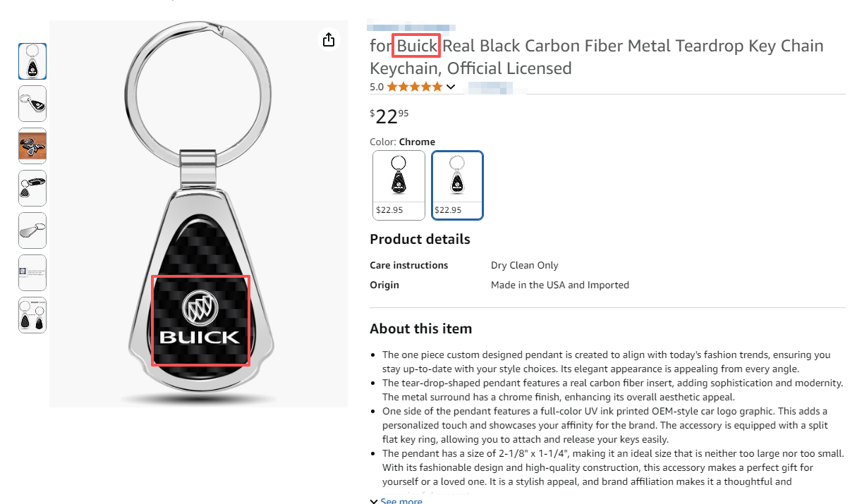Select the seventh thumbnail comparing two keychains
Screen dimensions: 862x504
(x=32, y=315)
